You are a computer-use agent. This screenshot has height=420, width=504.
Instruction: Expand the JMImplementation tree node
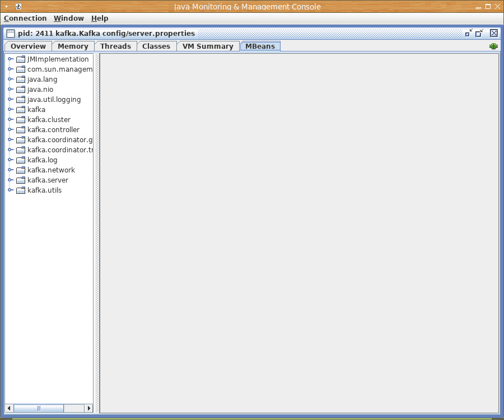(x=10, y=59)
